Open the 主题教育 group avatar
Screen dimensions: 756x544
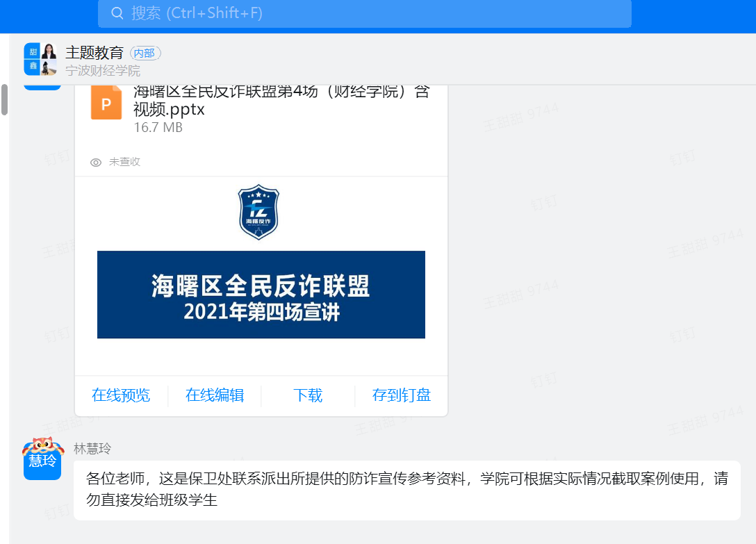tap(40, 59)
